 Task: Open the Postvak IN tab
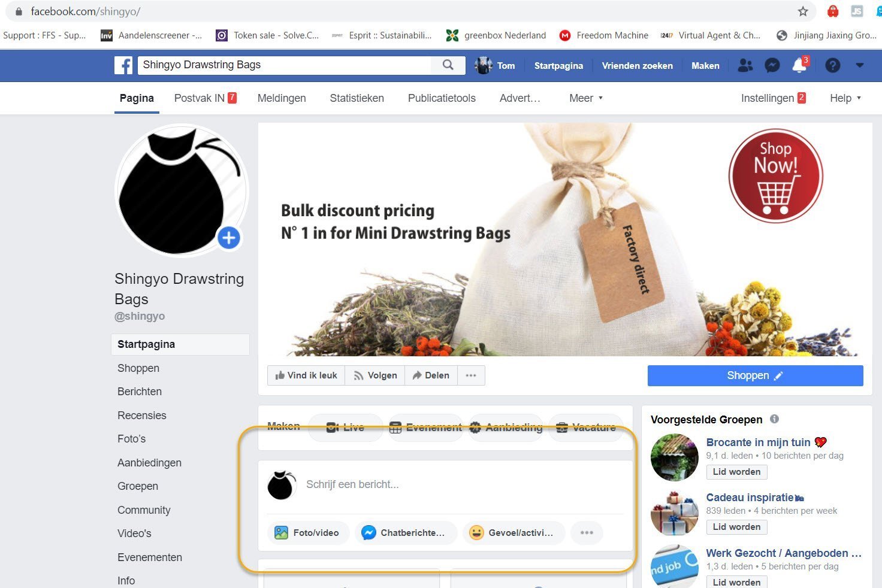[x=205, y=98]
